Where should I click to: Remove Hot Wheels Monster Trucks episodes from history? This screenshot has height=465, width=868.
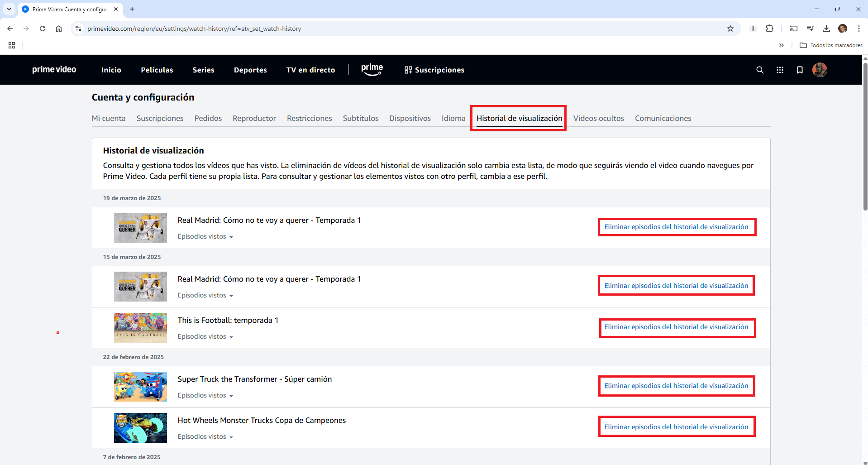point(676,427)
